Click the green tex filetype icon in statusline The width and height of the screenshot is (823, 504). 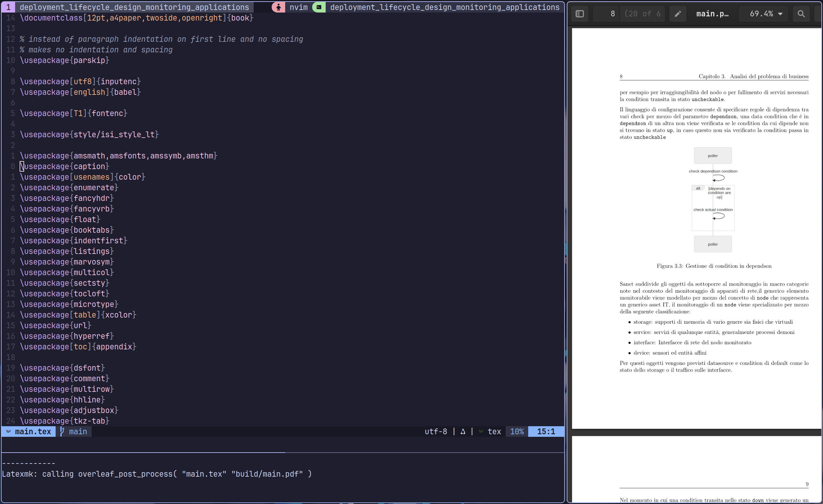[x=481, y=432]
